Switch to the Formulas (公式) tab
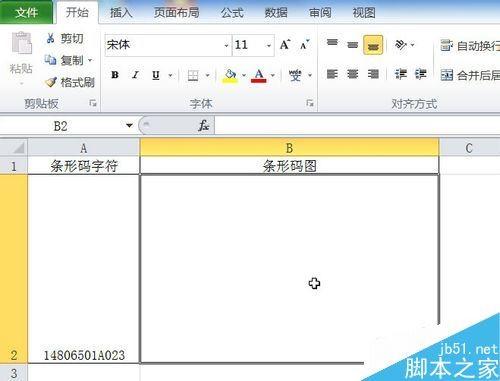Viewport: 500px width, 381px height. coord(232,13)
